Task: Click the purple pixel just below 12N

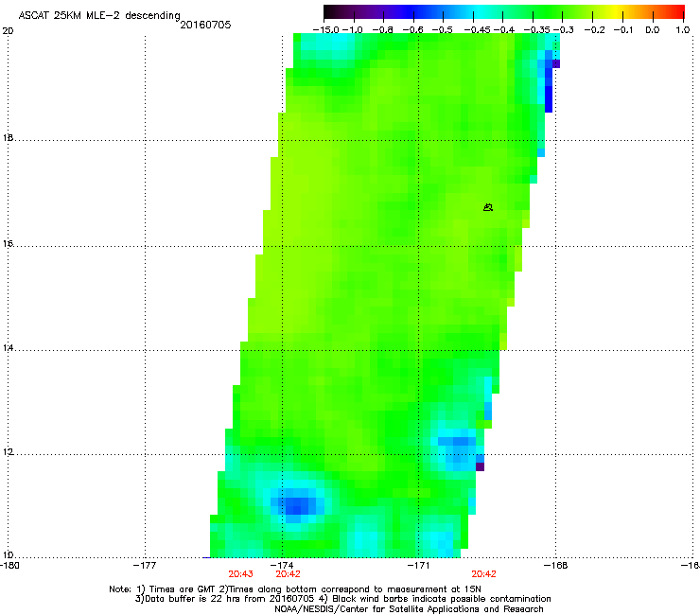Action: coord(480,466)
